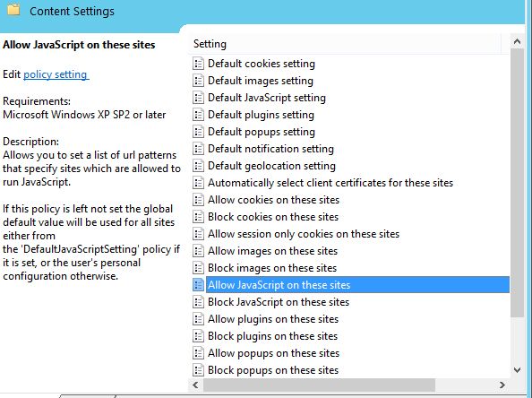532x398 pixels.
Task: Click the vertical scrollbar up arrow
Action: pyautogui.click(x=517, y=41)
